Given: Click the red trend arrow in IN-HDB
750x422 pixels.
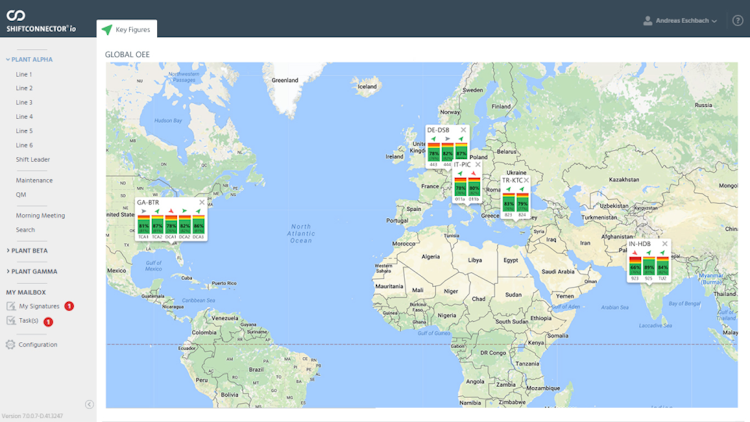Looking at the screenshot, I should point(635,252).
